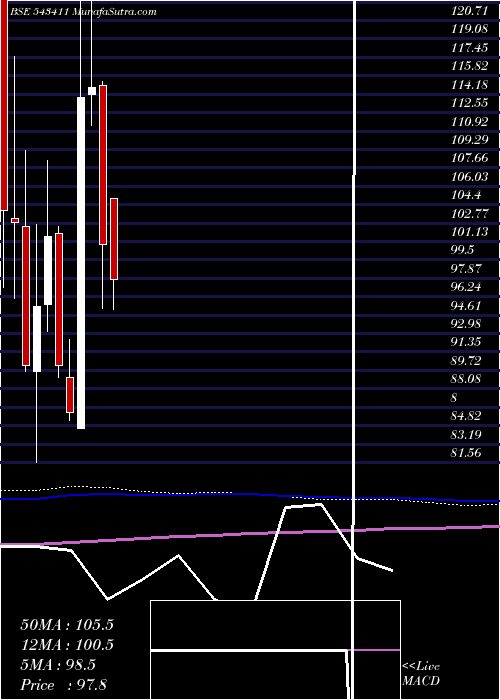Select the 92.98 price value
The width and height of the screenshot is (500, 700).
click(x=467, y=324)
